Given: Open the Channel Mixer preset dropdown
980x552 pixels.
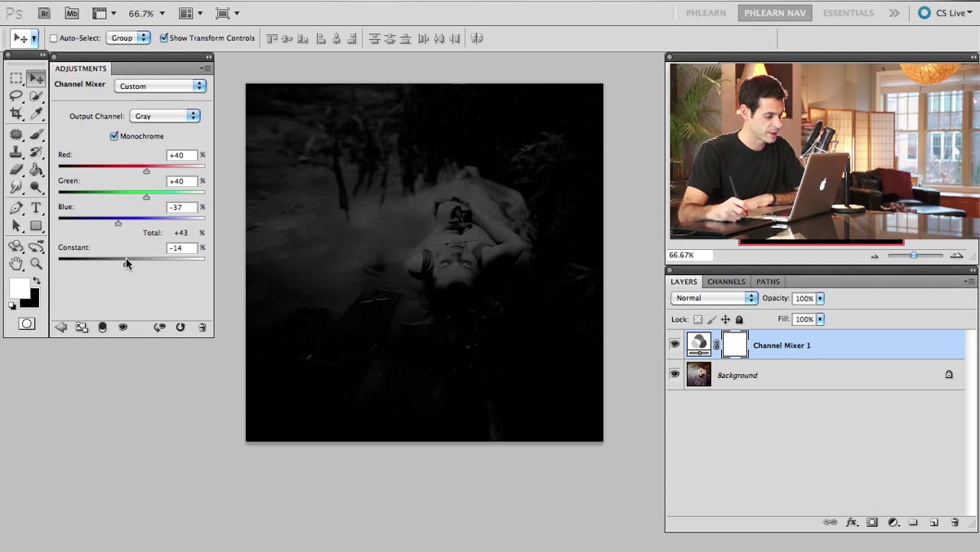Looking at the screenshot, I should pos(160,86).
